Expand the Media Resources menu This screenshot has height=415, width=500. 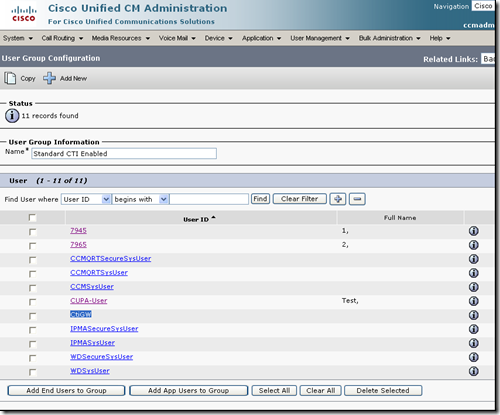point(121,38)
